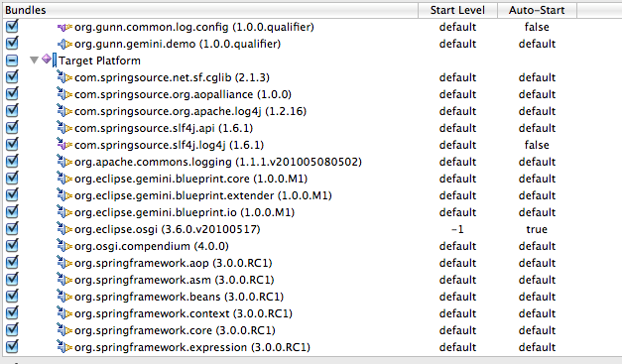622x364 pixels.
Task: Click the com.springsource.net.sf.cglib bundle icon
Action: point(64,77)
